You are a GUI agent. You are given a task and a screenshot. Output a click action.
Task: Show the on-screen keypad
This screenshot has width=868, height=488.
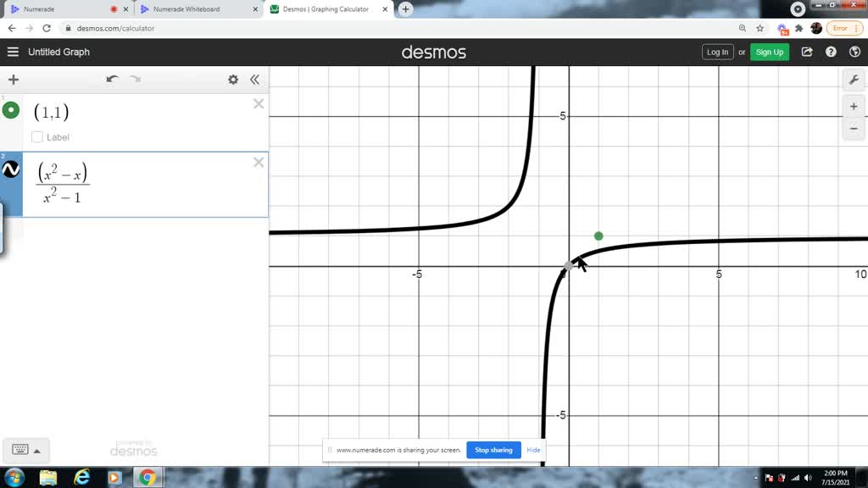click(20, 449)
